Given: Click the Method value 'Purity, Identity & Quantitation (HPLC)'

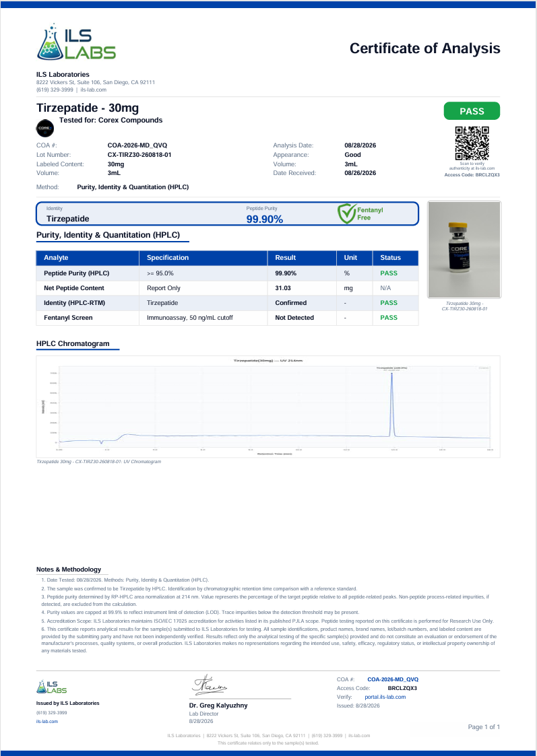Looking at the screenshot, I should [x=133, y=187].
